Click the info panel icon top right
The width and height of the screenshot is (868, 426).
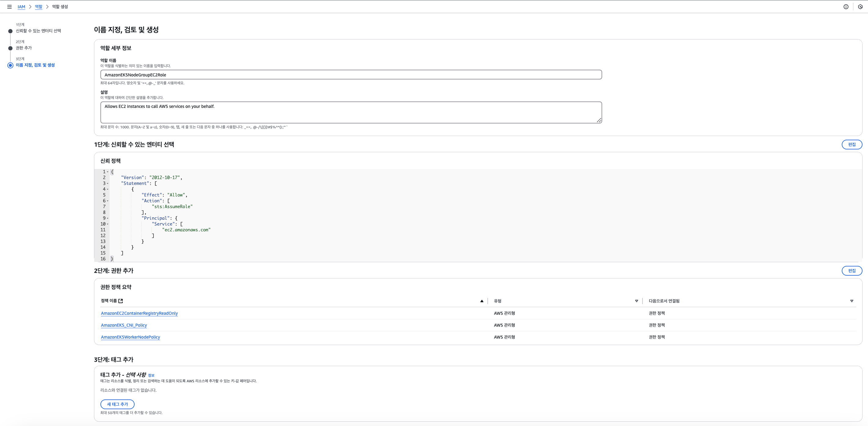click(x=846, y=7)
